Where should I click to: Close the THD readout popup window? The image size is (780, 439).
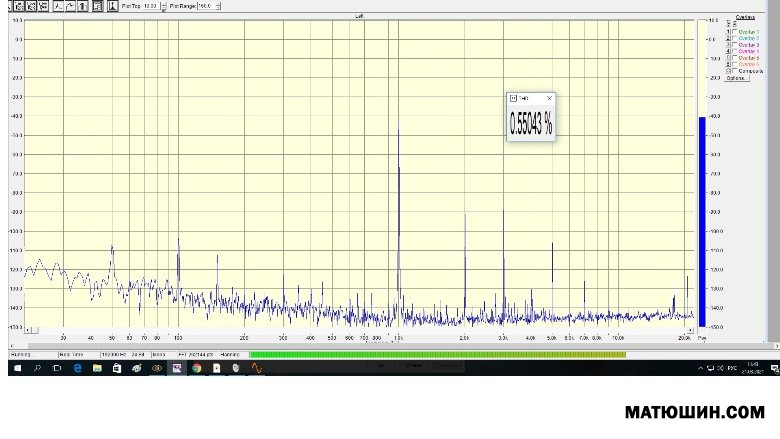tap(549, 98)
